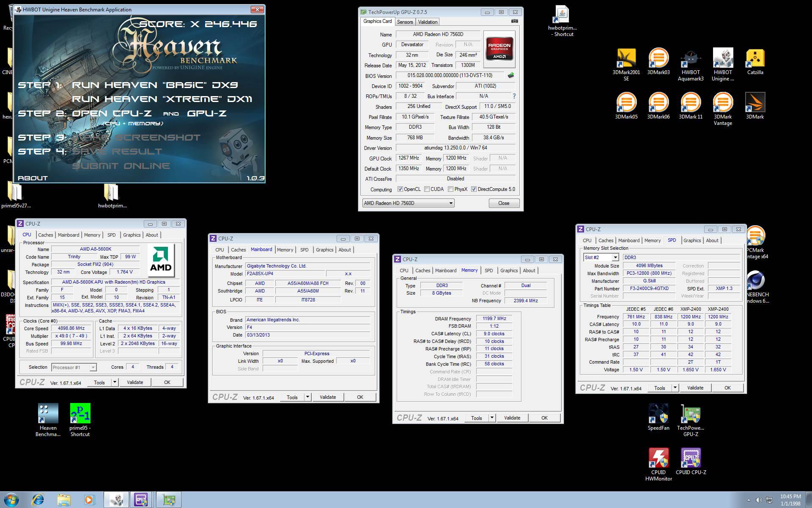Image resolution: width=812 pixels, height=508 pixels.
Task: Toggle the OpenCL checkbox in GPU-Z
Action: [400, 189]
